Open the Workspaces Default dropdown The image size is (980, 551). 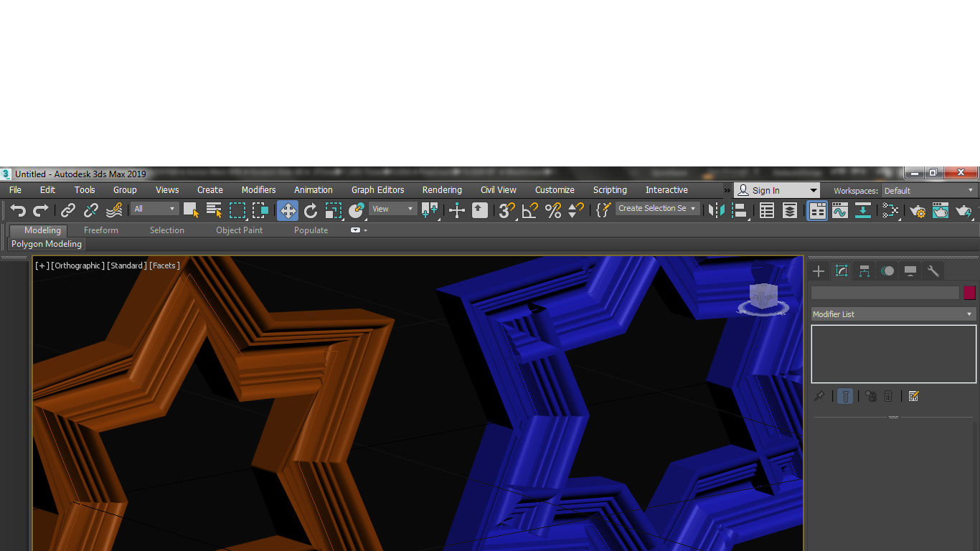(x=928, y=191)
